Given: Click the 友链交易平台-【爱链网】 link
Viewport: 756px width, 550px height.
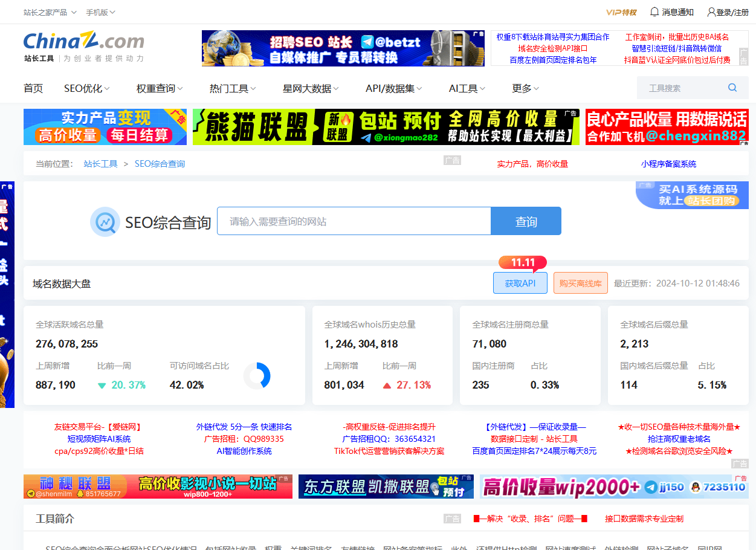Looking at the screenshot, I should 99,427.
